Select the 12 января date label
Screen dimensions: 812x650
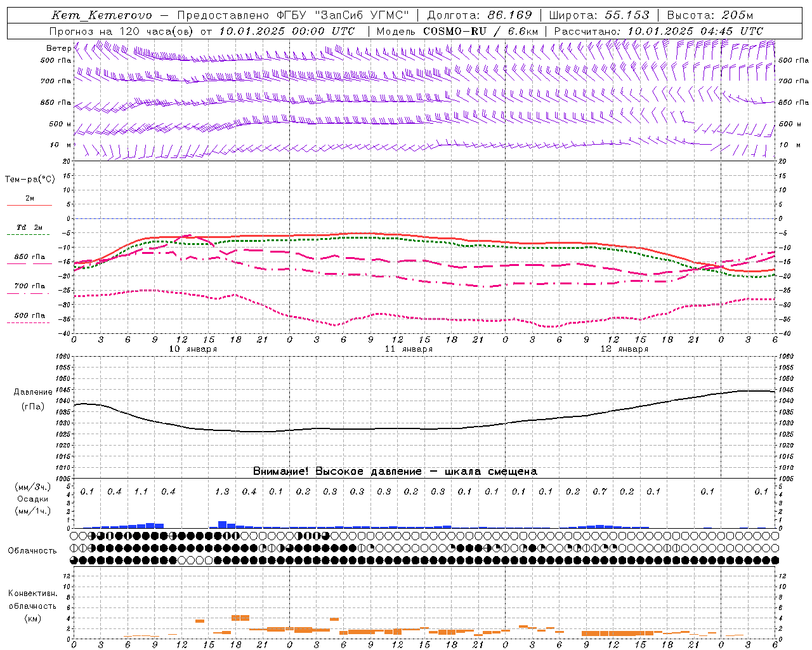(624, 349)
